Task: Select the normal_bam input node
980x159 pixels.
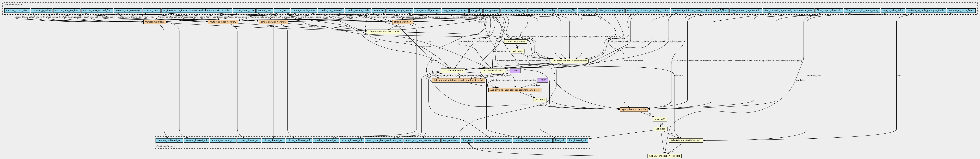Action: coord(264,11)
